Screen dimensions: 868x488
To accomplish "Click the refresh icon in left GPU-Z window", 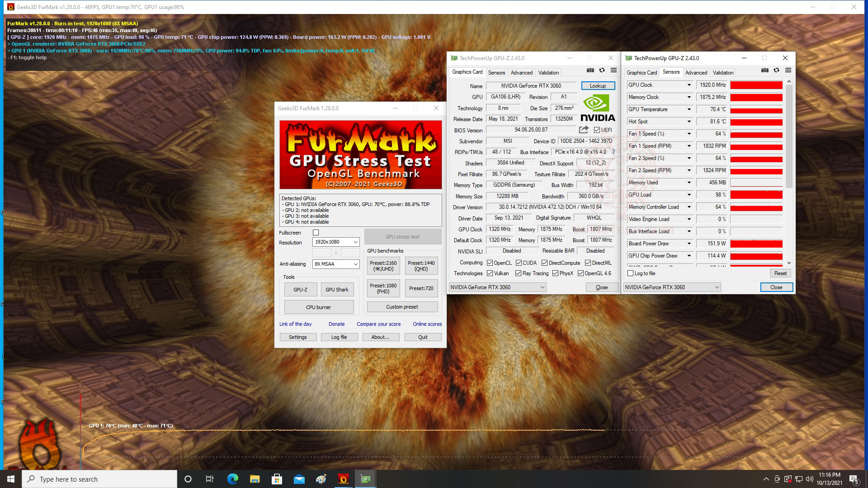I will point(602,70).
